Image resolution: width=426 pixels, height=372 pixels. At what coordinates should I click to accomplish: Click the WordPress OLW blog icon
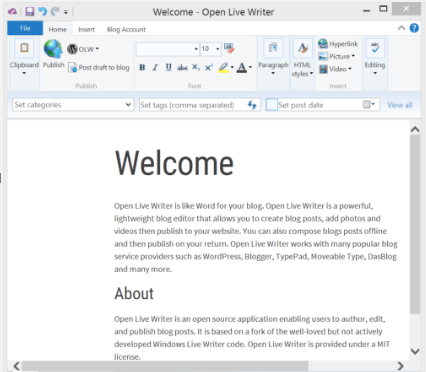pyautogui.click(x=72, y=49)
